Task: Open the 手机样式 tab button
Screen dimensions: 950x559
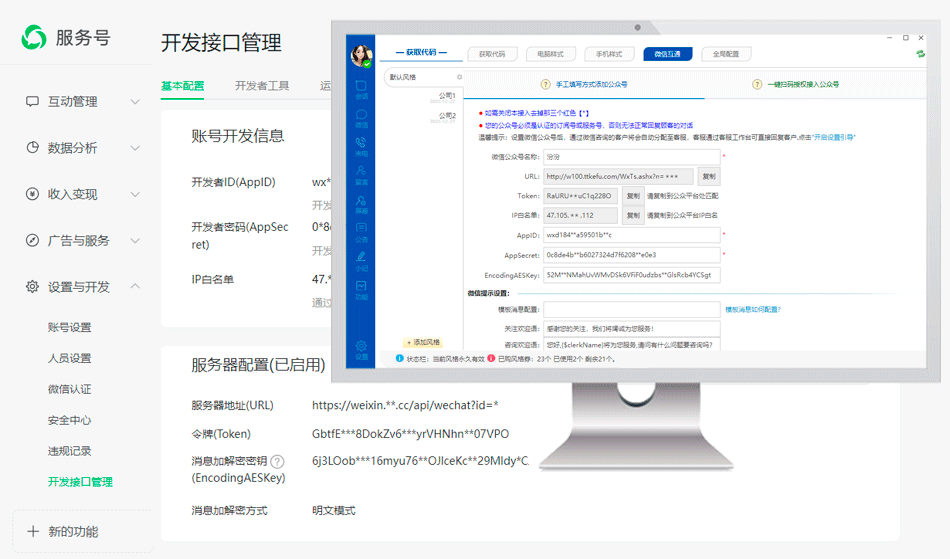Action: click(609, 54)
